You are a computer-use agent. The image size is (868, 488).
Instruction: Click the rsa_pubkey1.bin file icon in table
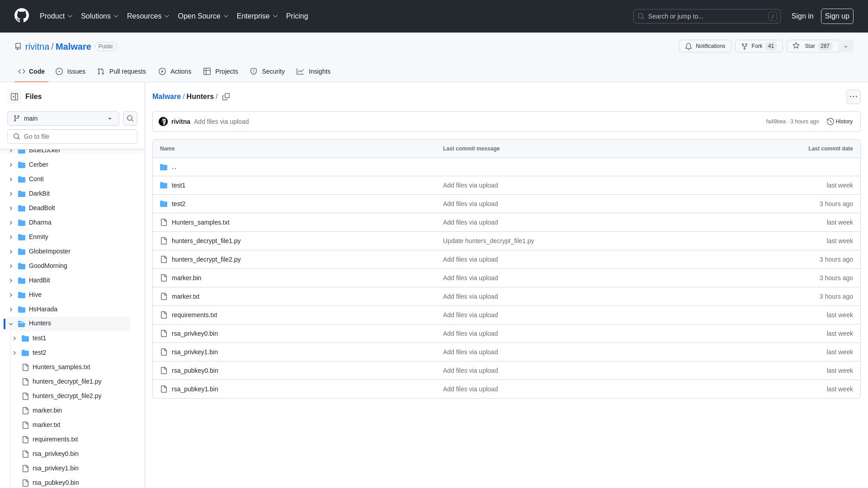point(164,389)
